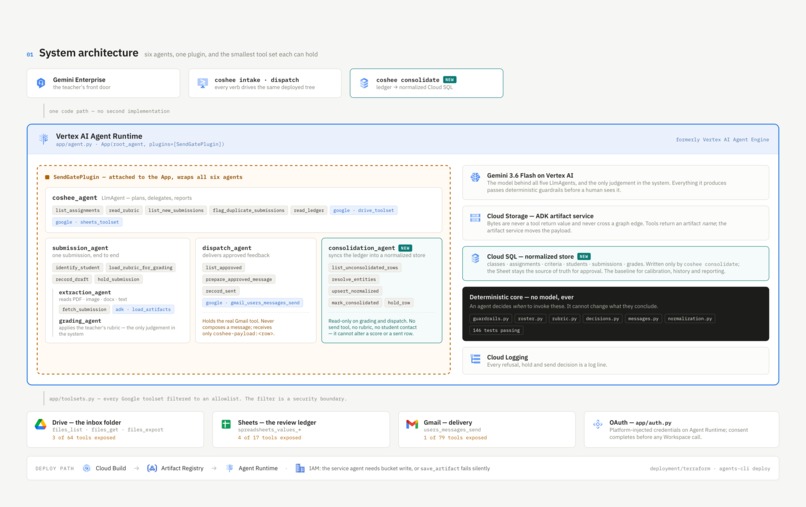Click the 'extraction_agent' heading

pos(84,292)
